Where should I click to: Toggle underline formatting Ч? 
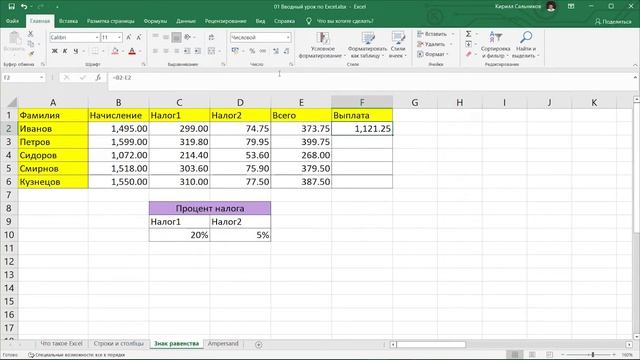[x=76, y=51]
